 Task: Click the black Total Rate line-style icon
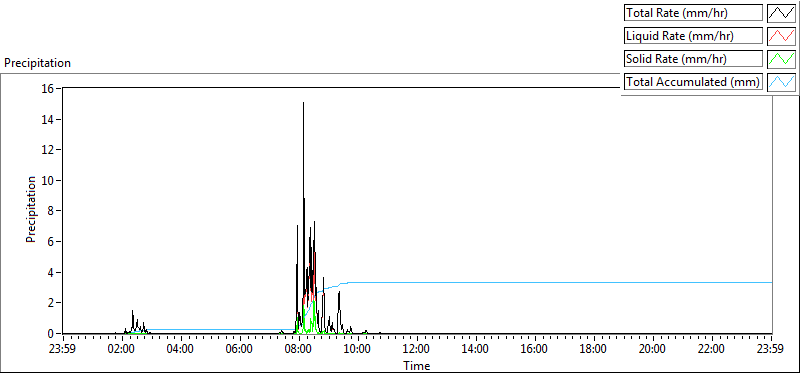[x=781, y=13]
